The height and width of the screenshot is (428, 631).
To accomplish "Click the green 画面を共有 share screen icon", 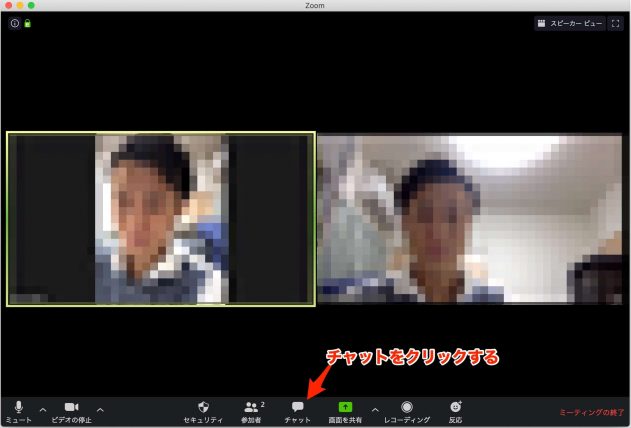I will (346, 408).
